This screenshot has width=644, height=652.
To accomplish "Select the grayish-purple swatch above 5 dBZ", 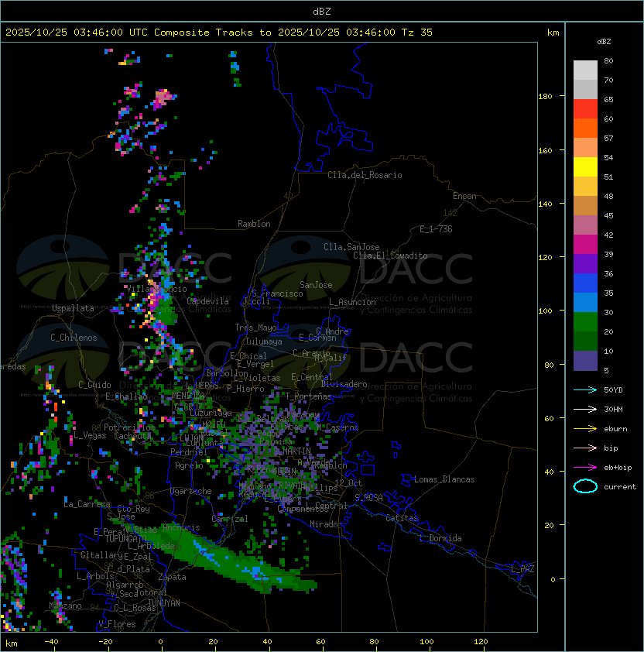I will point(585,361).
